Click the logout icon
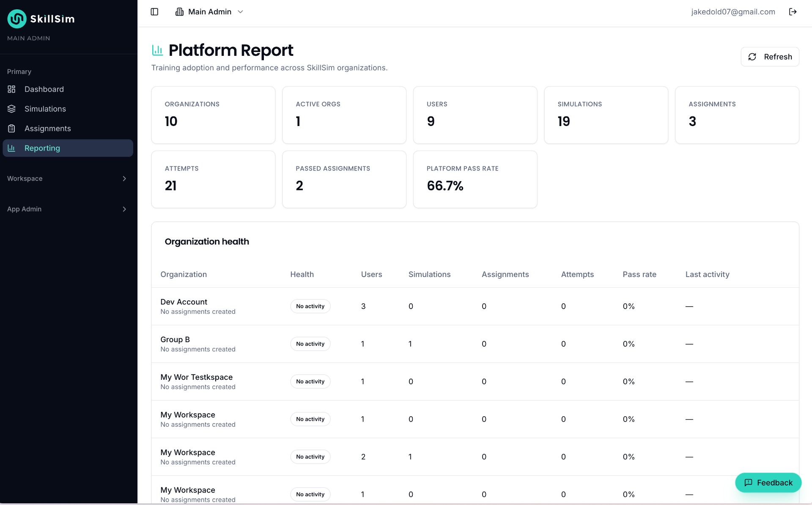812x505 pixels. coord(793,12)
